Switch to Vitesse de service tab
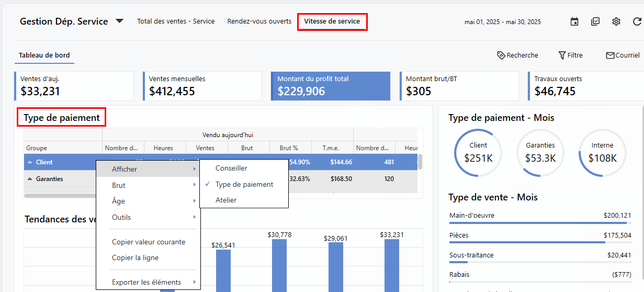Image resolution: width=644 pixels, height=292 pixels. pyautogui.click(x=332, y=21)
